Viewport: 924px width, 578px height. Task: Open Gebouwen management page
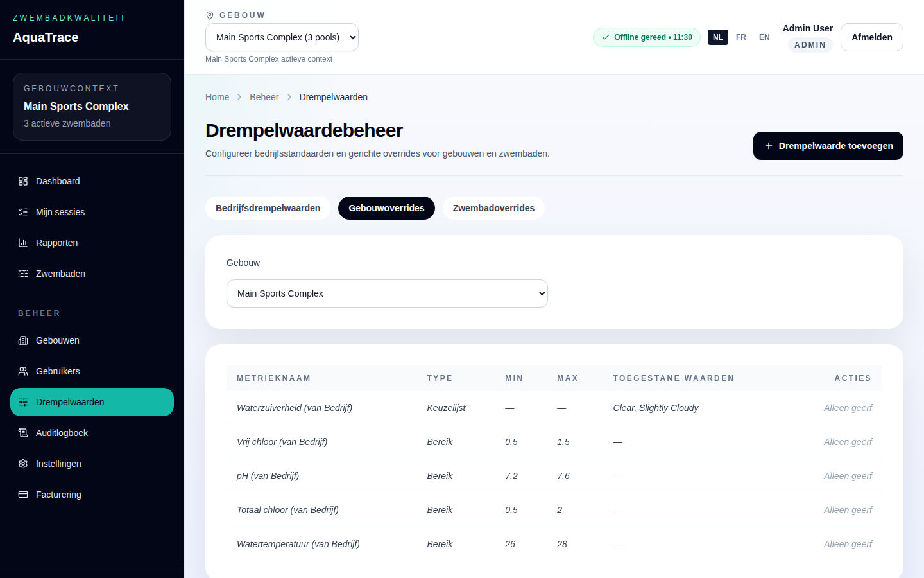92,340
